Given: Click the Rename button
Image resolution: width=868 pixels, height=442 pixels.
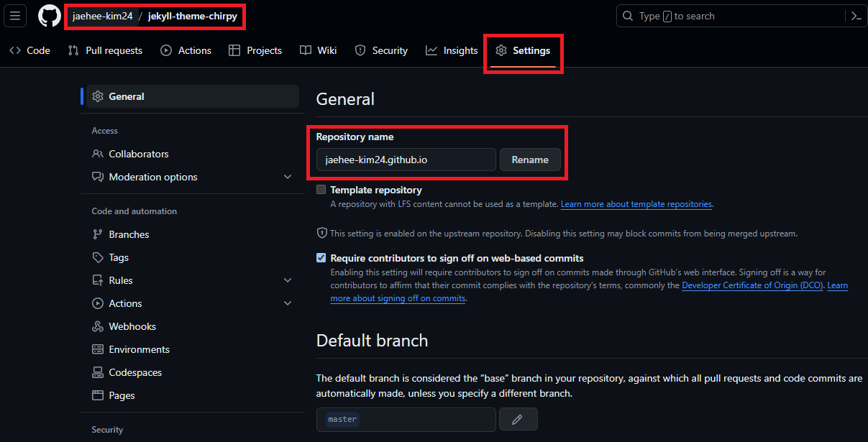Looking at the screenshot, I should point(530,160).
